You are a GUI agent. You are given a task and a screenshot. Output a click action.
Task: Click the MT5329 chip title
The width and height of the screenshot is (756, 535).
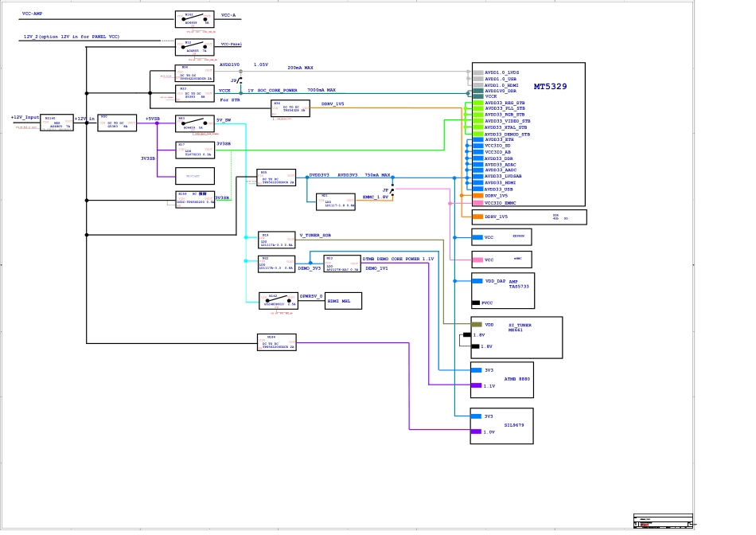pyautogui.click(x=550, y=86)
